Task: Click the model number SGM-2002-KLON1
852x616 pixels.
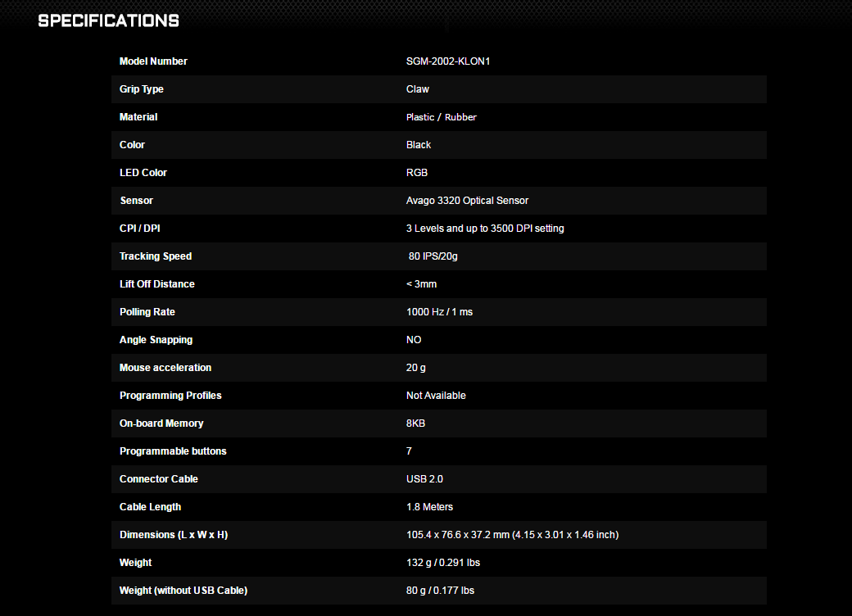Action: pos(448,61)
